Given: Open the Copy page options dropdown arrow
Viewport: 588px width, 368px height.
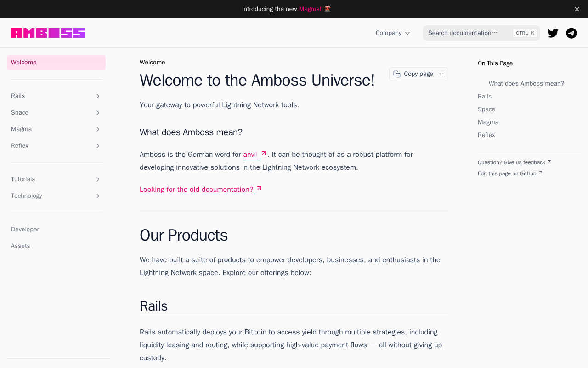Looking at the screenshot, I should (x=441, y=74).
